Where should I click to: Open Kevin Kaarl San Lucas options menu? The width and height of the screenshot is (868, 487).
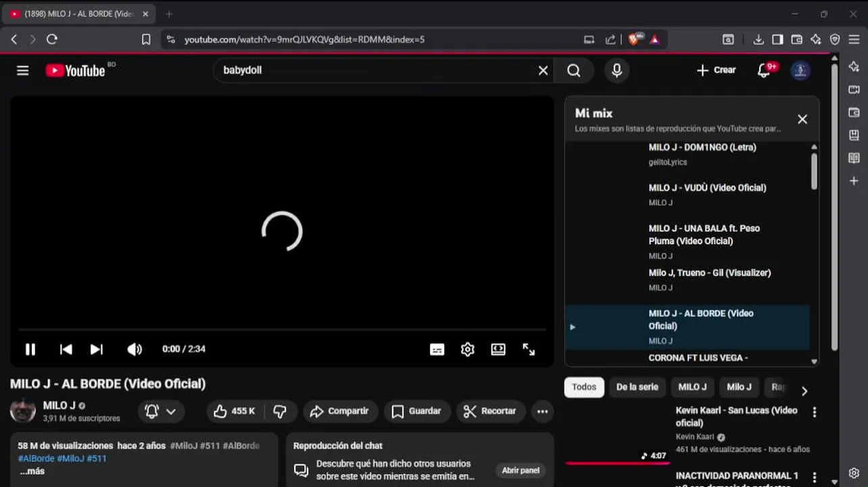(x=815, y=412)
